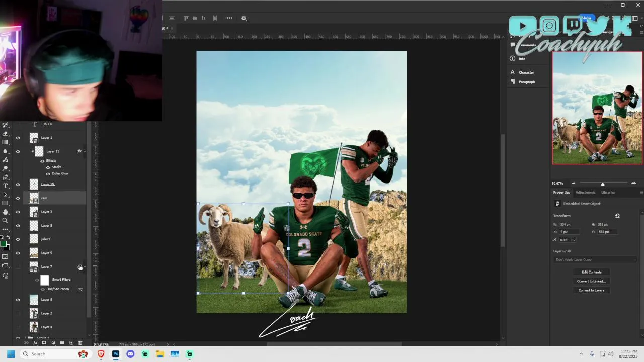Toggle visibility of the Stroke effect
Image resolution: width=644 pixels, height=362 pixels.
tap(48, 167)
